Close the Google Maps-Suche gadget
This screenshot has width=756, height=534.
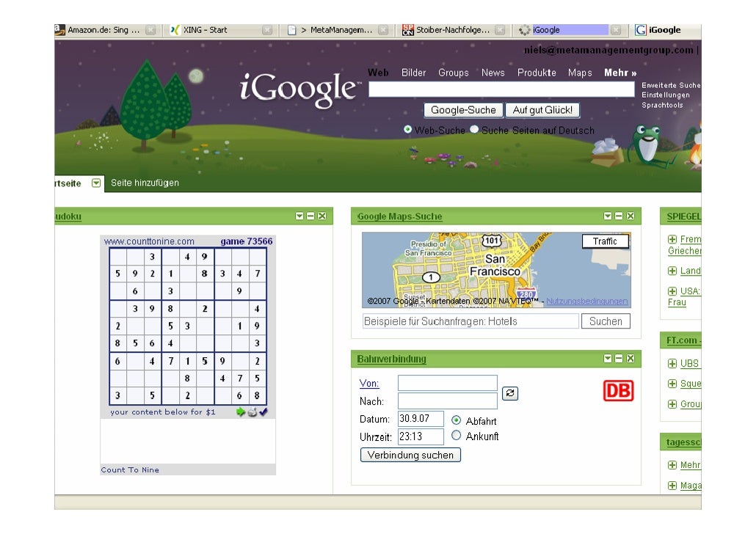(630, 216)
